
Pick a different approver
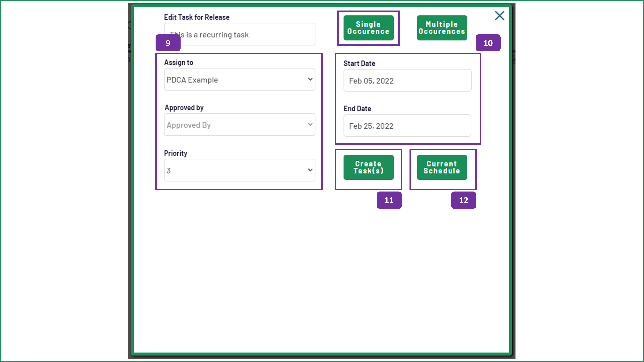pos(239,124)
